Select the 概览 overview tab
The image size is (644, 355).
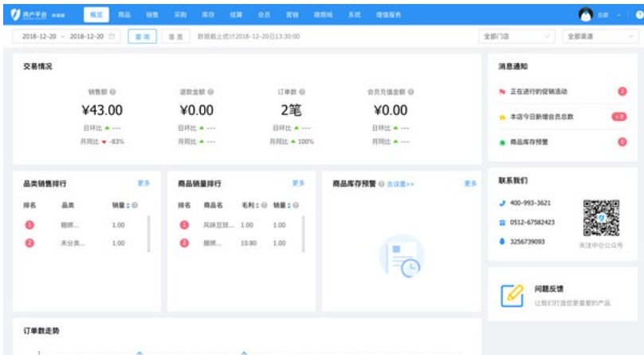click(96, 14)
